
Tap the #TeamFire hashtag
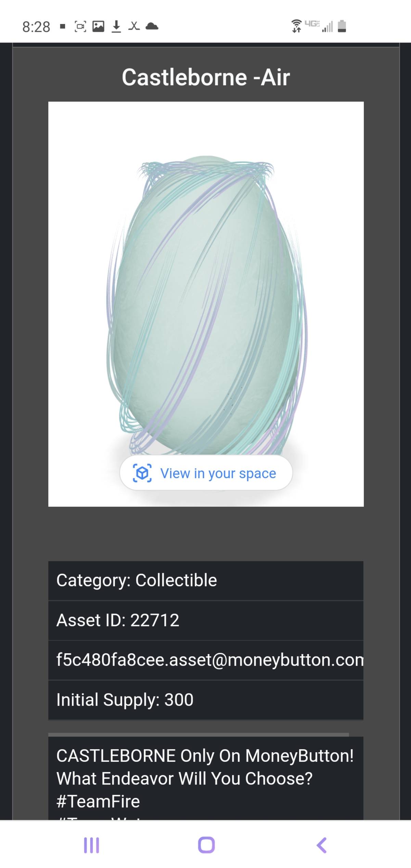coord(98,802)
